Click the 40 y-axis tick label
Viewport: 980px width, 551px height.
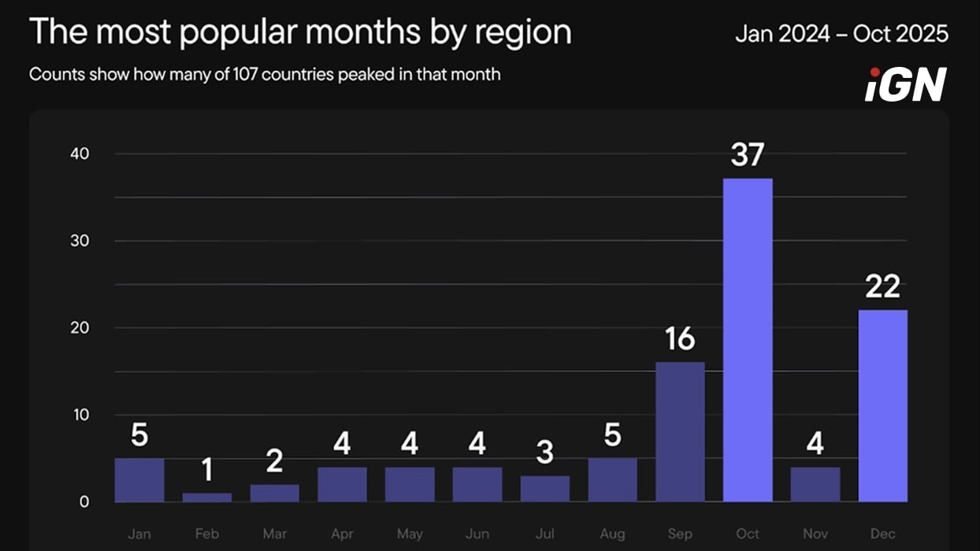click(79, 153)
